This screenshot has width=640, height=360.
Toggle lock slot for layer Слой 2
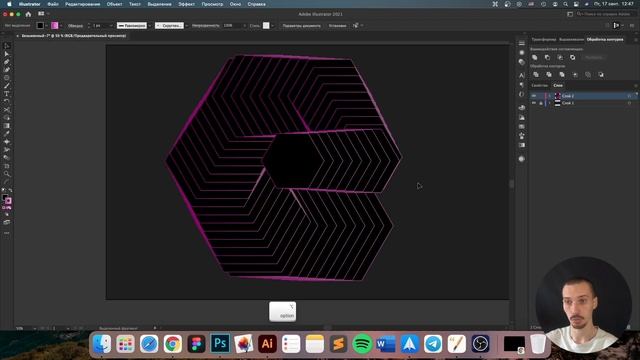click(x=541, y=96)
